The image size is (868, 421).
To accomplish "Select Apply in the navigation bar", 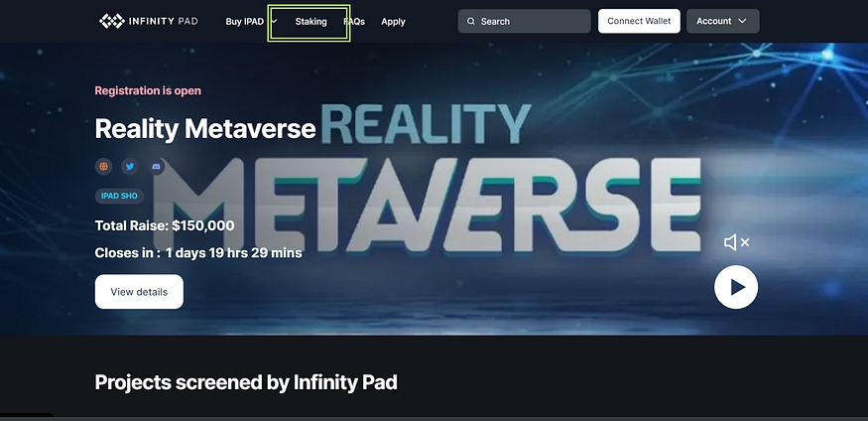I will click(393, 21).
